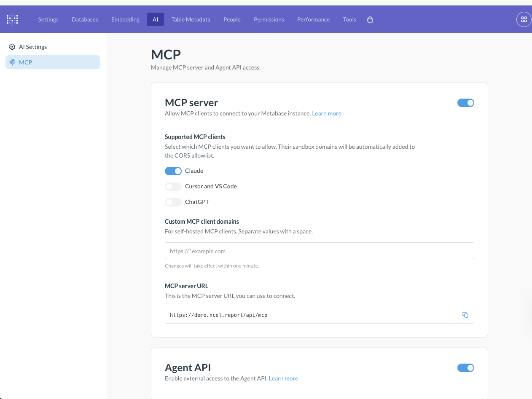Turn off the MCP server switch
Viewport: 532px width, 399px height.
(x=466, y=103)
